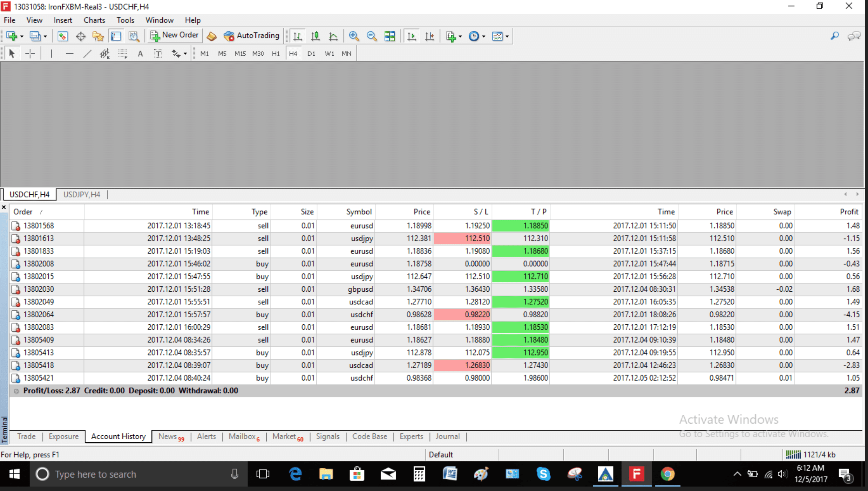Open the Tools menu
The image size is (868, 491).
pos(125,20)
